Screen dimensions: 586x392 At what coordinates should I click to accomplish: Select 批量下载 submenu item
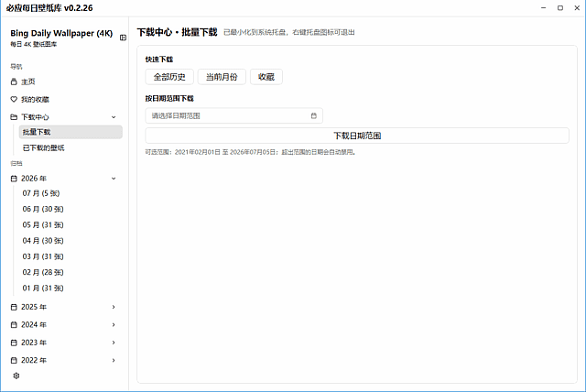[71, 132]
